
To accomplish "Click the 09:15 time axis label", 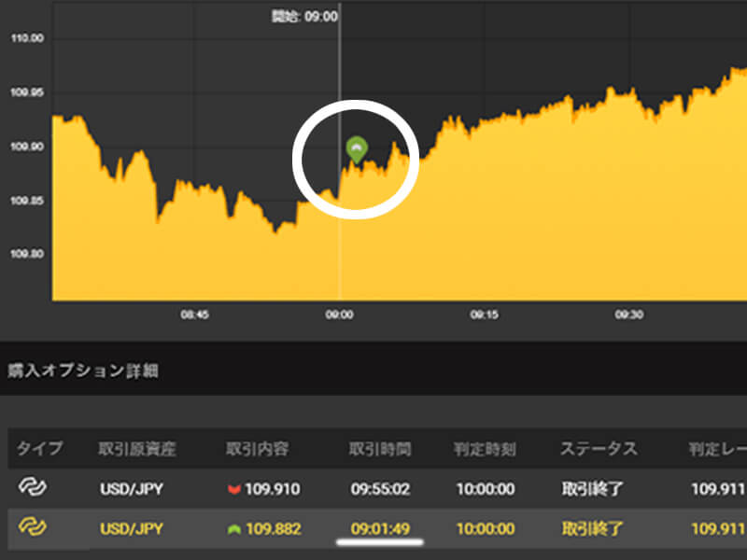I will coord(484,315).
